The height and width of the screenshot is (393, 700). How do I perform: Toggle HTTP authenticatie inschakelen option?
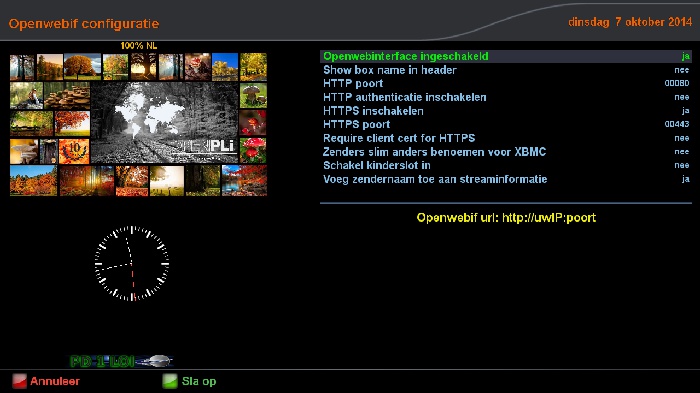(506, 97)
